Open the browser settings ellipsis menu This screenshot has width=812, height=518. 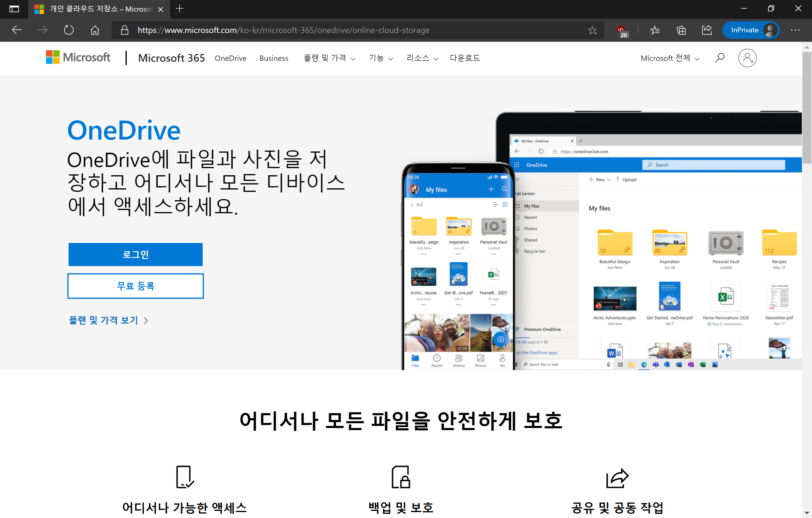tap(795, 30)
